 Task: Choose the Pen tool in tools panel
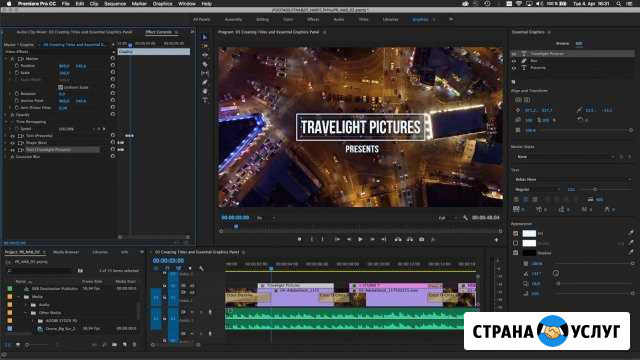[x=205, y=82]
